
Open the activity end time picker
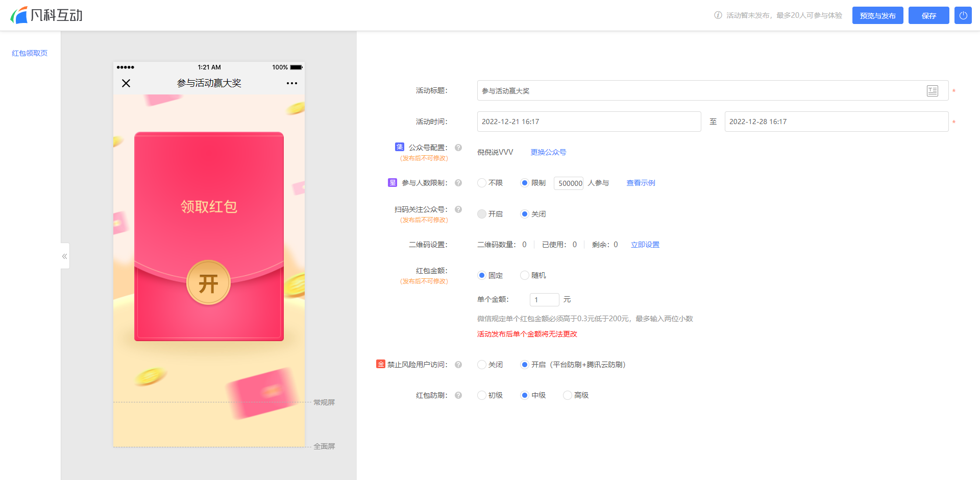pyautogui.click(x=836, y=122)
